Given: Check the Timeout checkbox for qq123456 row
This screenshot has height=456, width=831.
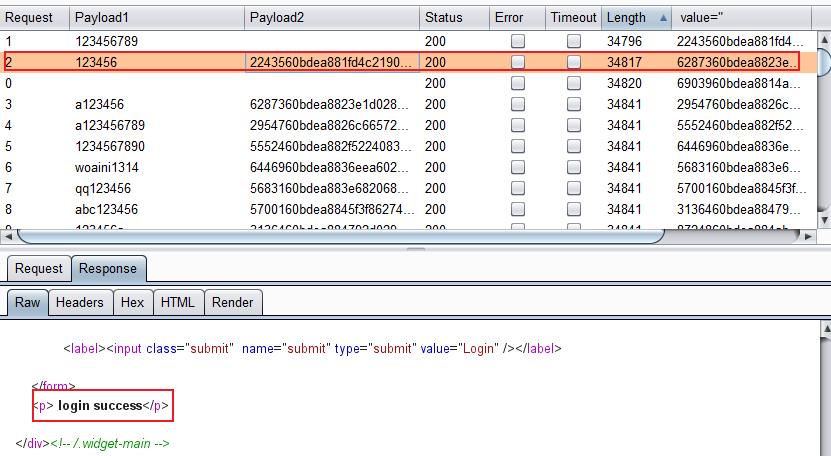Looking at the screenshot, I should (x=574, y=188).
